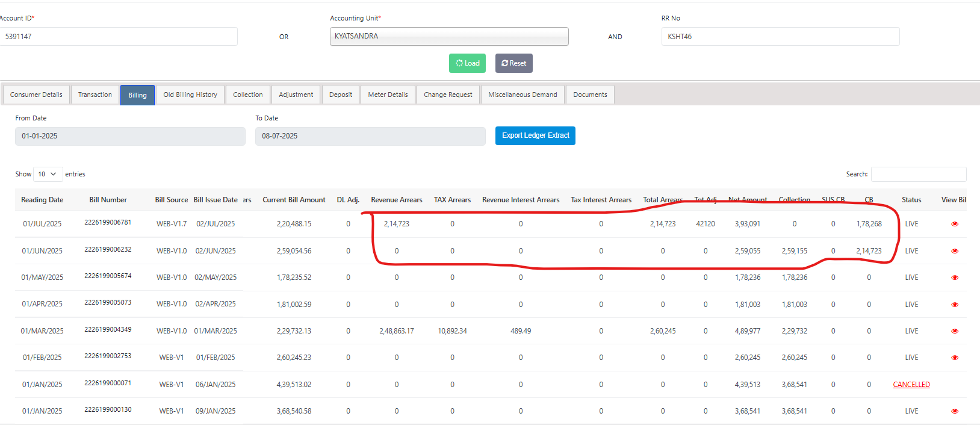
Task: Sort by Bill Source column header
Action: [172, 200]
